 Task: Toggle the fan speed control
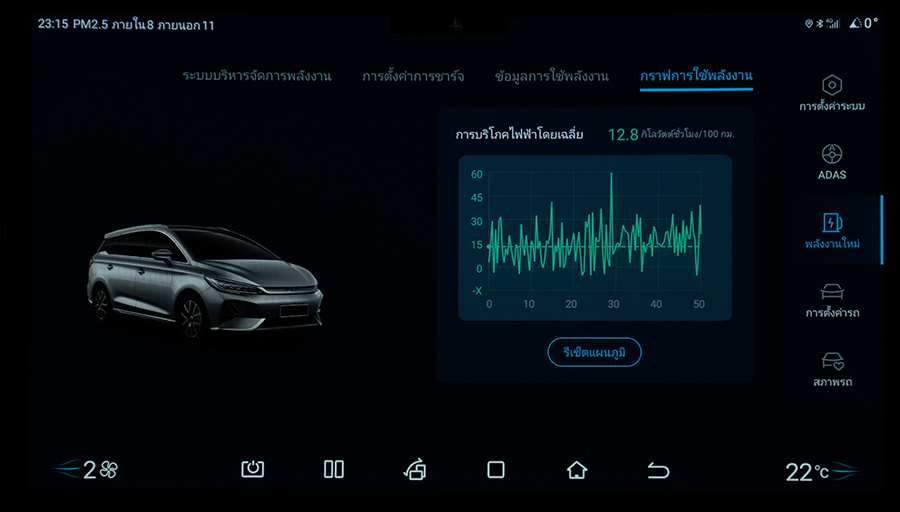(100, 470)
